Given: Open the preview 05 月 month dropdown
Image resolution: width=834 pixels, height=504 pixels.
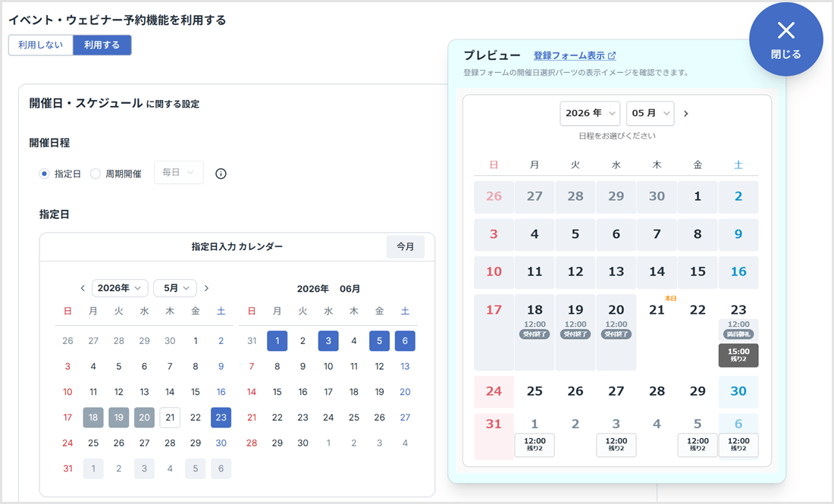Looking at the screenshot, I should point(650,113).
